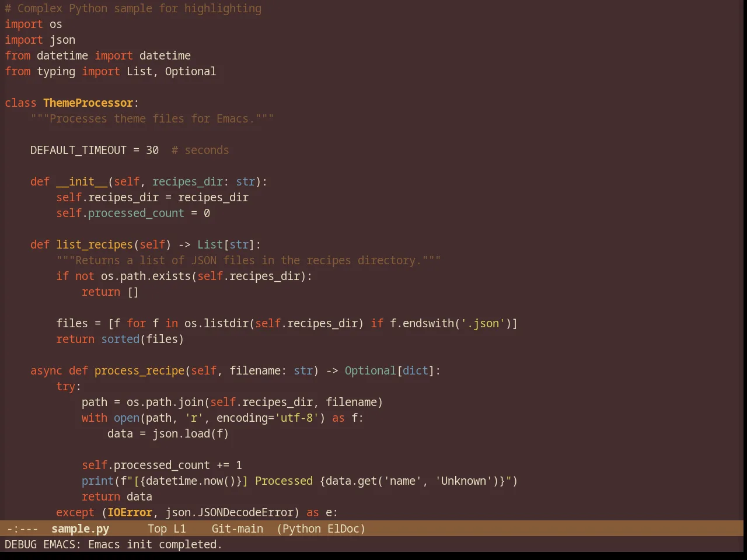Viewport: 747px width, 560px height.
Task: Click 'json.load(f)' call
Action: pyautogui.click(x=191, y=434)
